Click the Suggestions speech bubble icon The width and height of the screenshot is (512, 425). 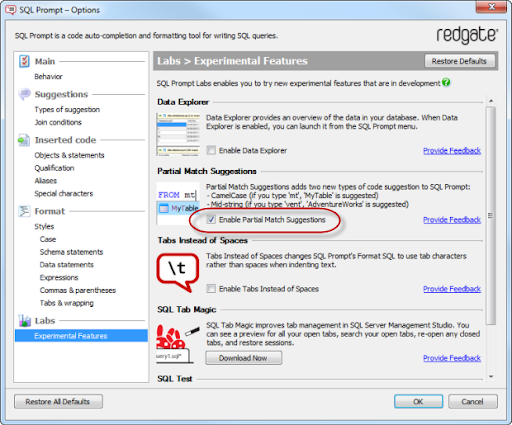coord(24,94)
